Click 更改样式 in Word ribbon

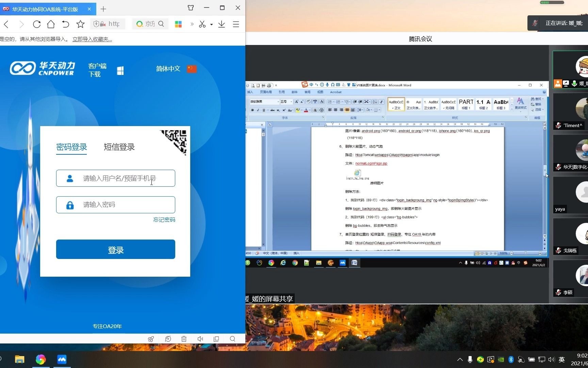(520, 104)
